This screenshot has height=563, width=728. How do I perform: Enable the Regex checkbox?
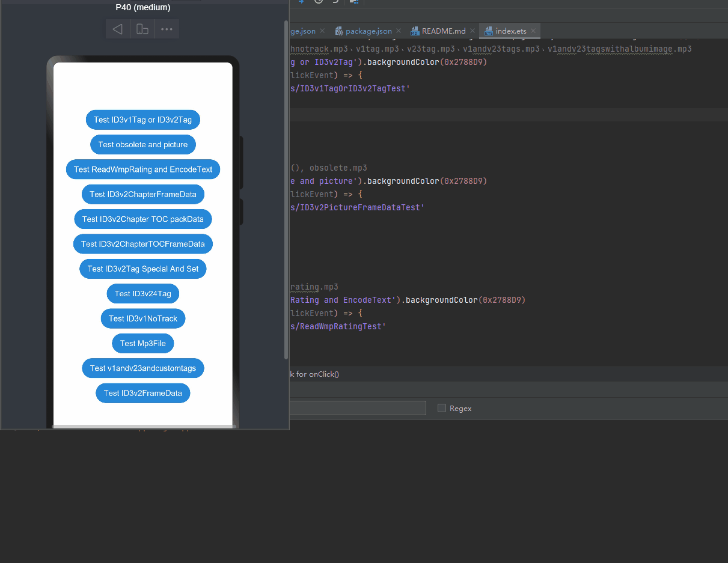442,409
